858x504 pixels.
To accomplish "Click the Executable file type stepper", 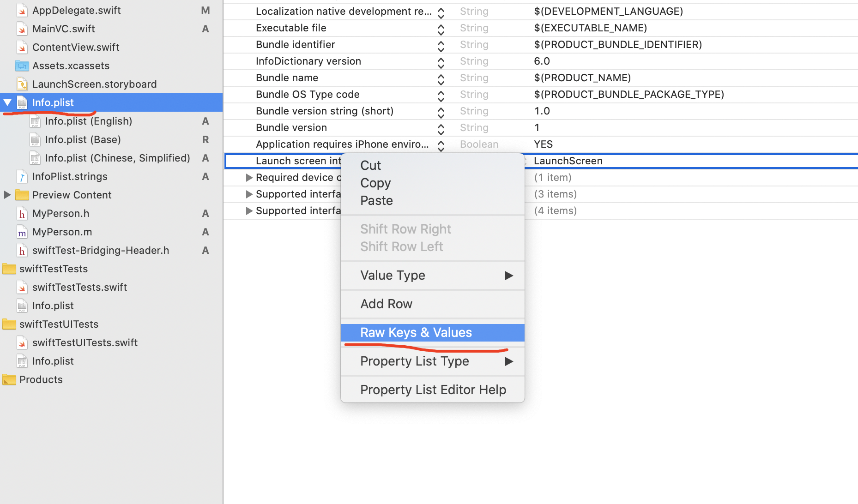I will point(441,28).
